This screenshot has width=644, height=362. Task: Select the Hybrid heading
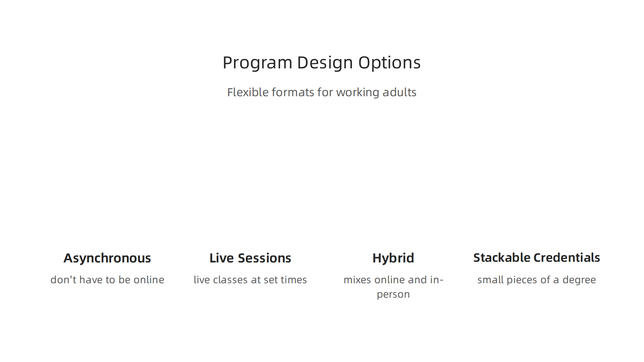[x=393, y=258]
